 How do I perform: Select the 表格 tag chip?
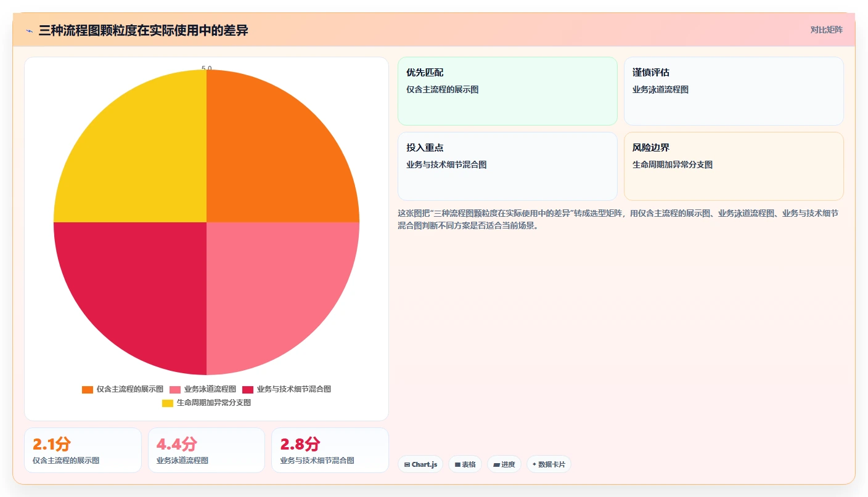click(465, 464)
